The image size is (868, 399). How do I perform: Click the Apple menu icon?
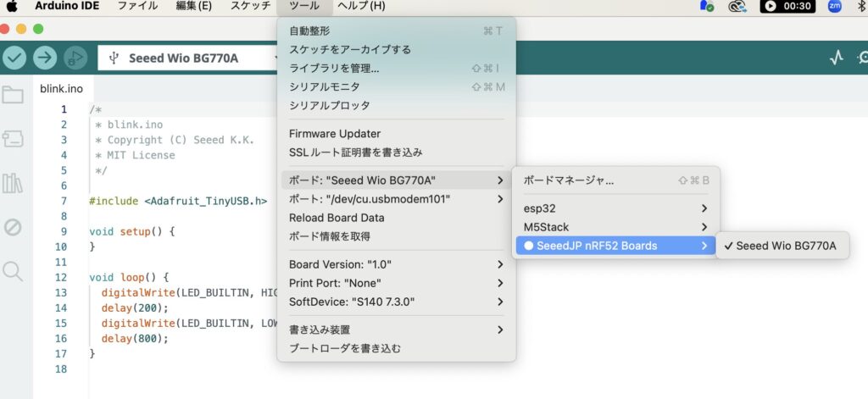(12, 6)
